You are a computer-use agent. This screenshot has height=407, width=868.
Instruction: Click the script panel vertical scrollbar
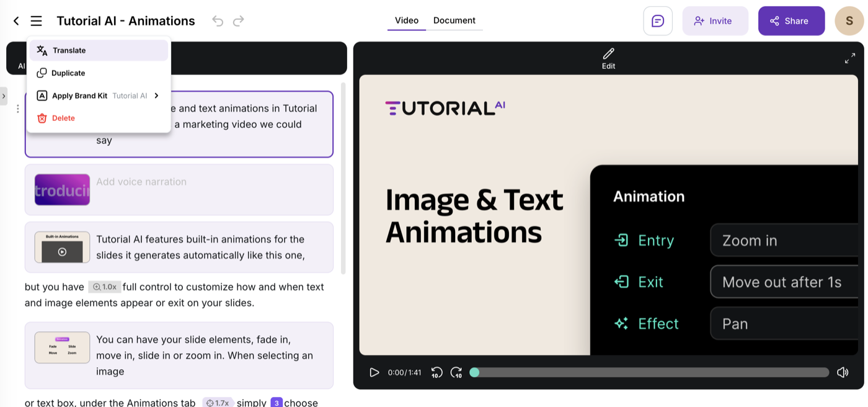[x=343, y=179]
